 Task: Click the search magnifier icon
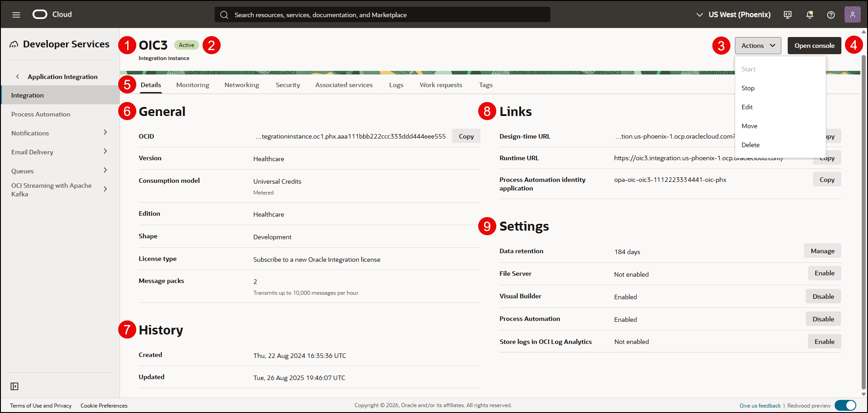tap(224, 15)
